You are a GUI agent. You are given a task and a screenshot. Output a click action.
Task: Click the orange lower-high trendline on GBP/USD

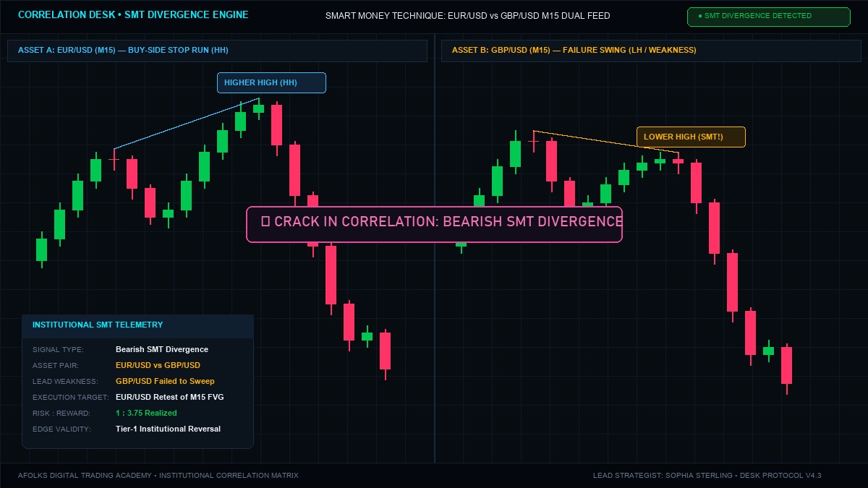coord(606,142)
